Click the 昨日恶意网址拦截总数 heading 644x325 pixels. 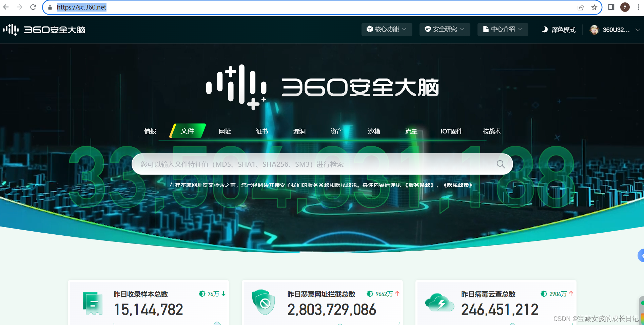tap(321, 294)
